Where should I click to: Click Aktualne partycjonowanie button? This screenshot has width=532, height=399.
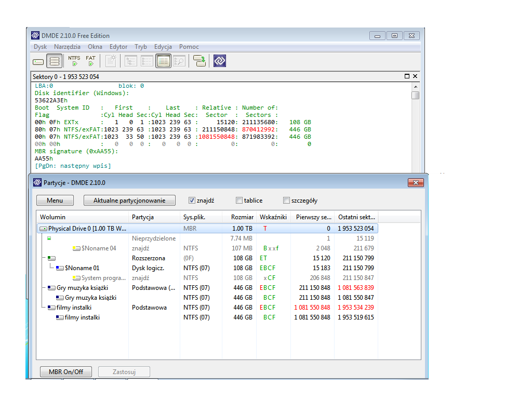point(129,201)
